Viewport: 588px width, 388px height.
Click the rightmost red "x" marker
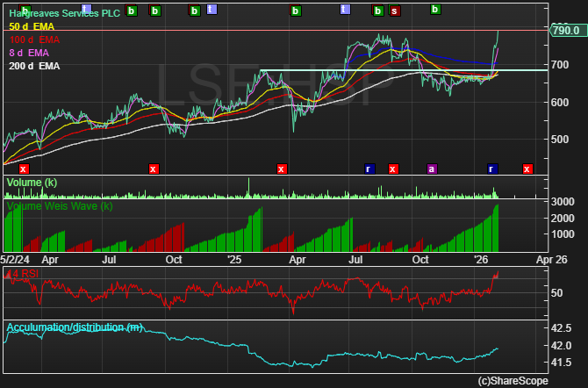click(x=527, y=169)
